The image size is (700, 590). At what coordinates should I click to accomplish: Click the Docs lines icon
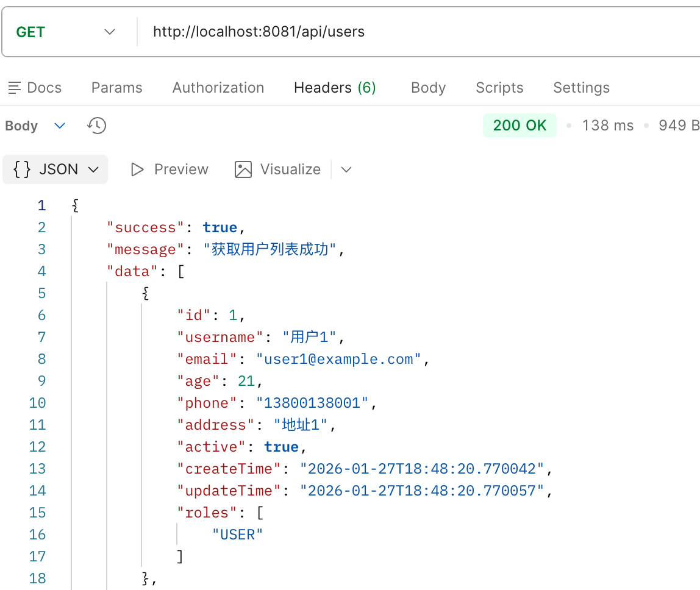point(14,88)
